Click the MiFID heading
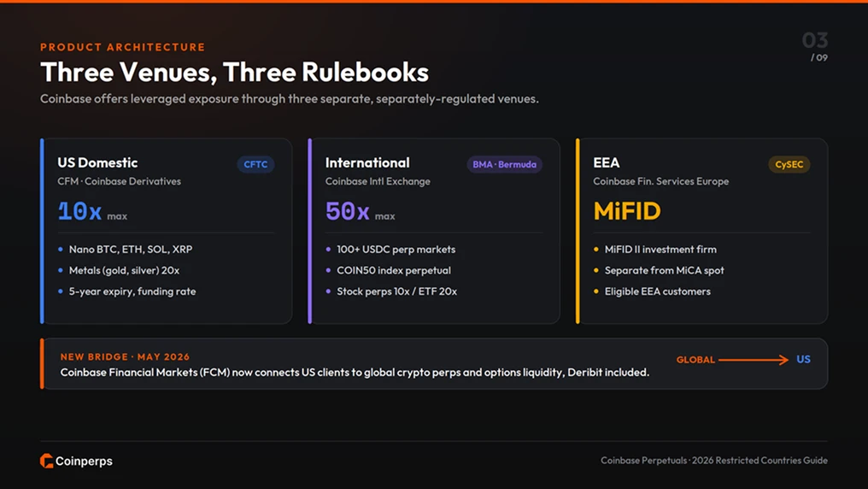The width and height of the screenshot is (868, 489). (x=627, y=211)
